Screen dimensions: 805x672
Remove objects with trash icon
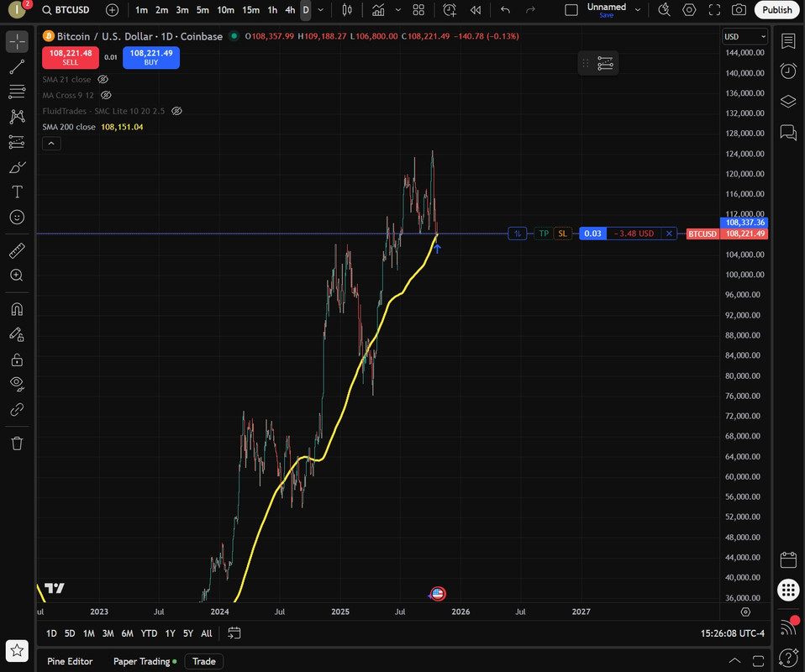click(17, 443)
